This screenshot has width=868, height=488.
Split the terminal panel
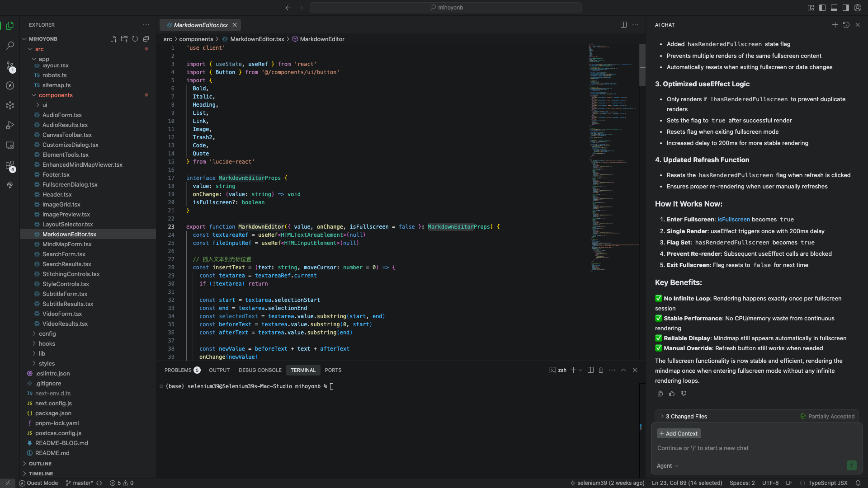(x=590, y=370)
